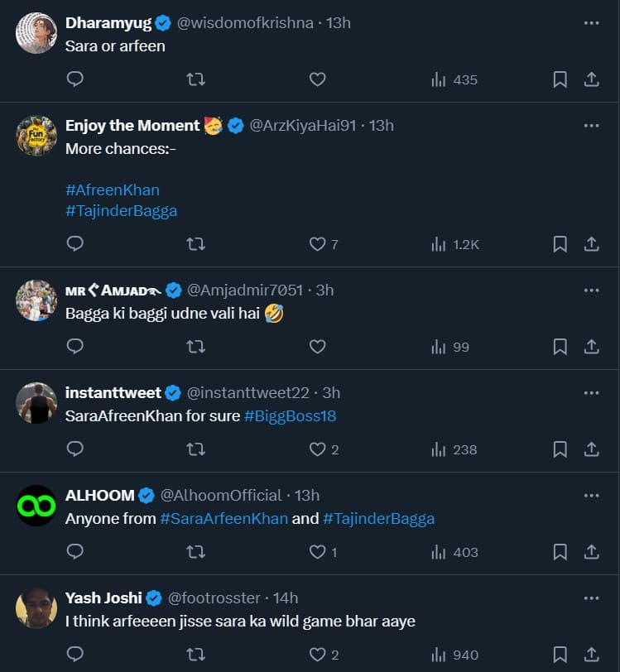The image size is (620, 672).
Task: Open @AlhoomOfficial profile handle
Action: pyautogui.click(x=220, y=496)
